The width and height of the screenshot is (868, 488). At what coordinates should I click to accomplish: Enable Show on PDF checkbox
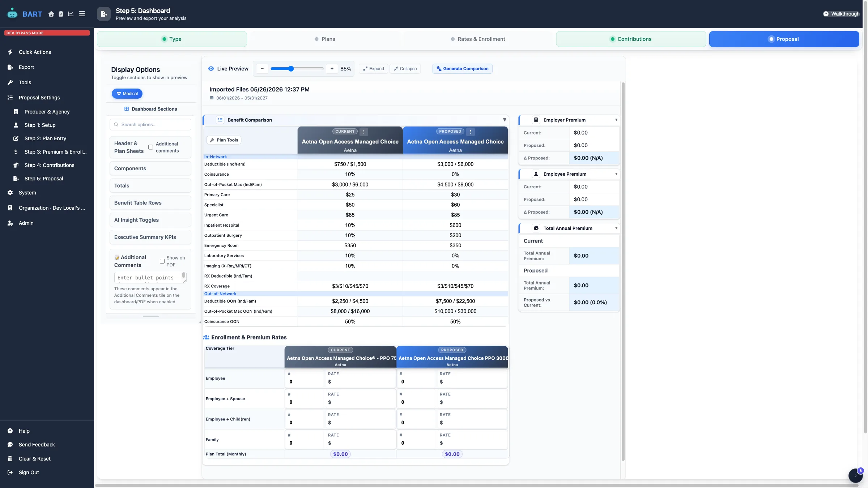coord(162,261)
